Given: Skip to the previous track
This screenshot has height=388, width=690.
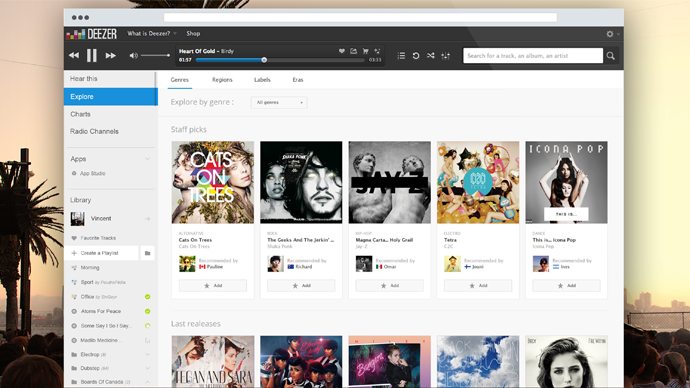Looking at the screenshot, I should click(74, 55).
